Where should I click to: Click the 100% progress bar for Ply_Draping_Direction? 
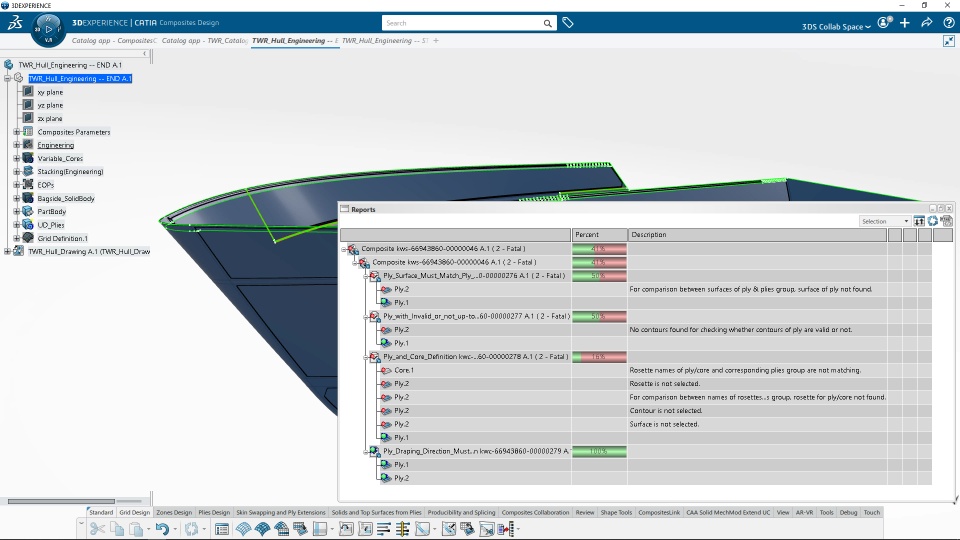599,451
